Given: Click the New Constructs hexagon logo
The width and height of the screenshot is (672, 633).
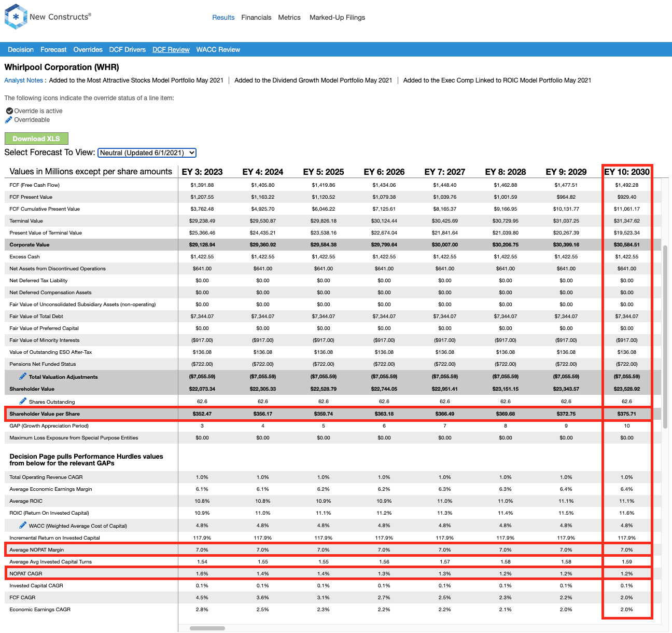Looking at the screenshot, I should tap(16, 17).
